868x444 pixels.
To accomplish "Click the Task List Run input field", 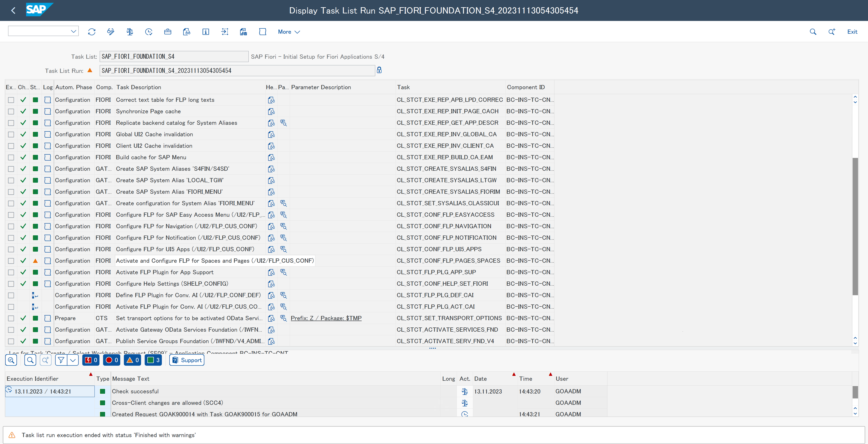I will (x=237, y=71).
